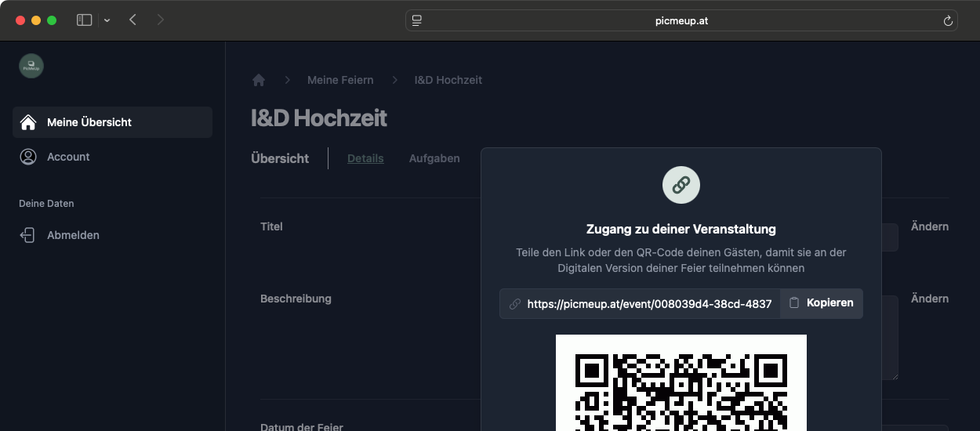Screen dimensions: 980x431
Task: Expand the sidebar dropdown chevron in toolbar
Action: [107, 20]
